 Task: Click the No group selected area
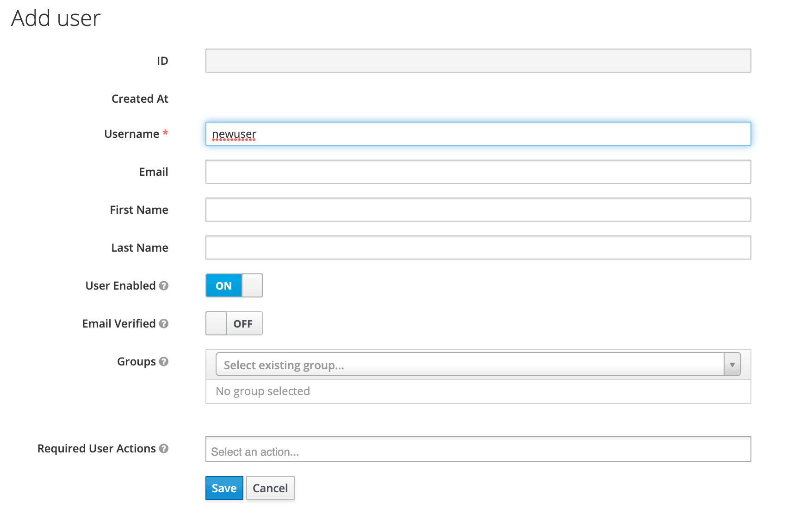262,391
